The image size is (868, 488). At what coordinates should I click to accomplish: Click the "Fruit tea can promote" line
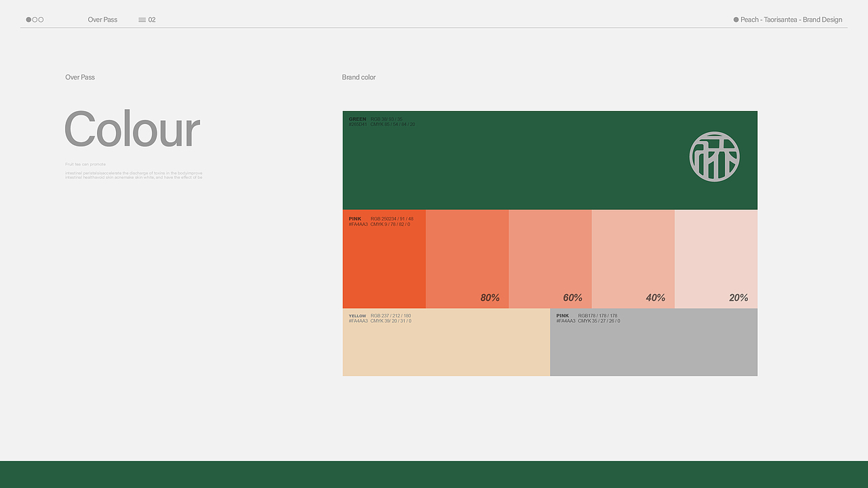pos(85,164)
